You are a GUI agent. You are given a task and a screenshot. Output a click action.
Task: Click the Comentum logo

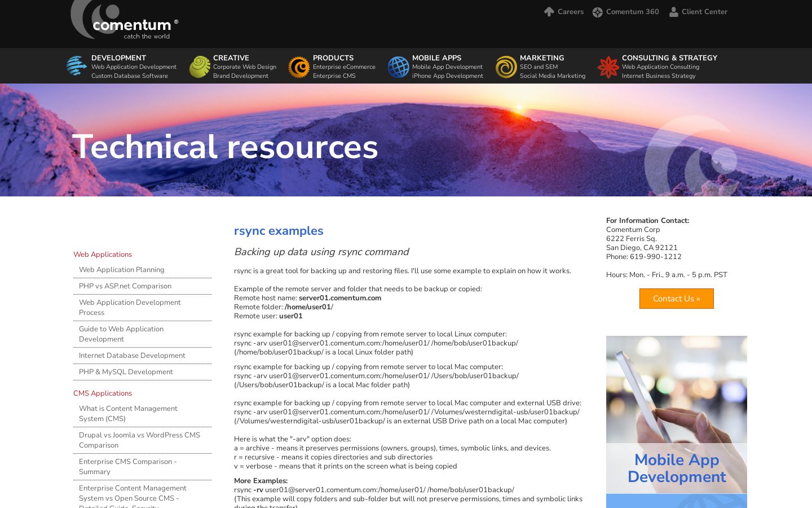tap(124, 20)
